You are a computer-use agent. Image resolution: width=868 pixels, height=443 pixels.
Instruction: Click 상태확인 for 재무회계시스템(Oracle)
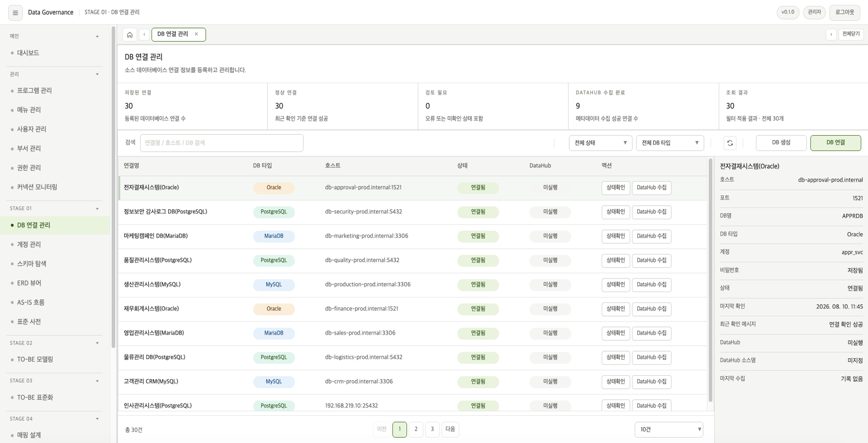616,309
